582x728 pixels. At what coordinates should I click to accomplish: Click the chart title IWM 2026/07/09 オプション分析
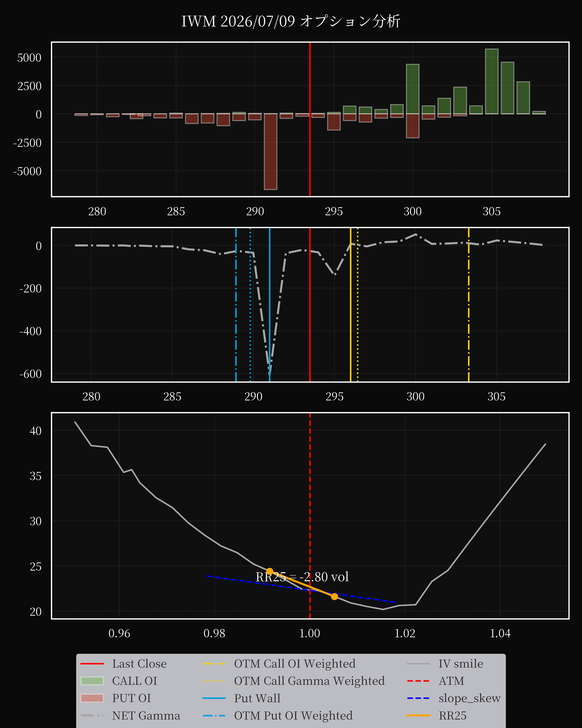pyautogui.click(x=291, y=21)
